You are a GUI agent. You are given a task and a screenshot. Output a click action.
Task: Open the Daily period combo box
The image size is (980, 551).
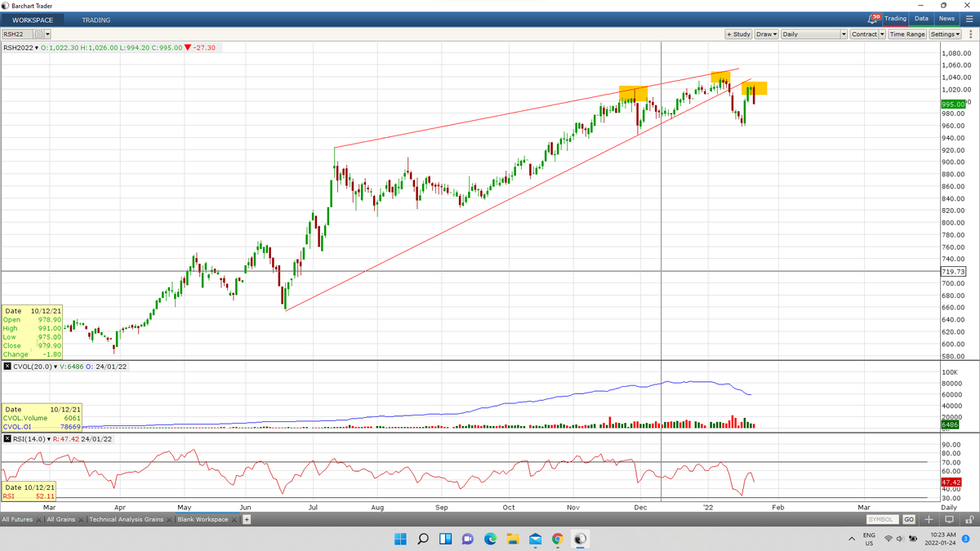point(814,34)
